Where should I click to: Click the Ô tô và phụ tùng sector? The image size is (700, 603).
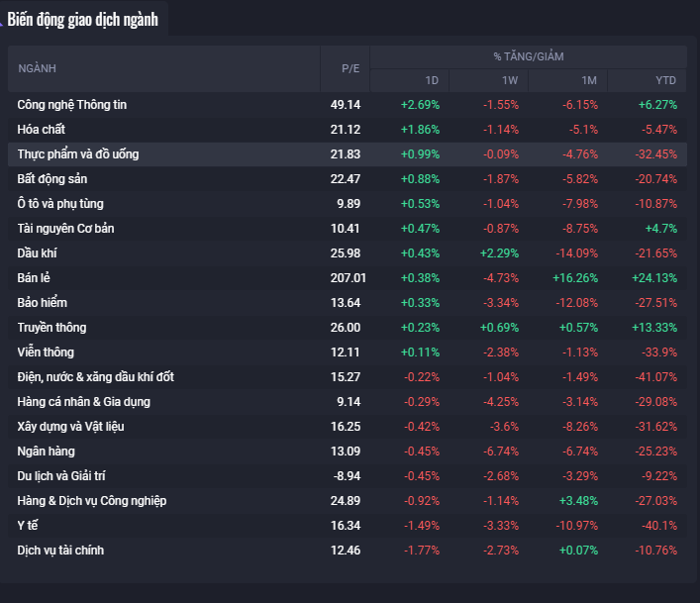pos(60,204)
